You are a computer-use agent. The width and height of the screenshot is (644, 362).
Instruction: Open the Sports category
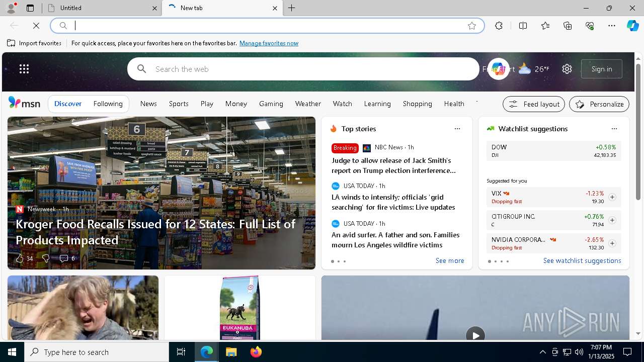click(179, 104)
